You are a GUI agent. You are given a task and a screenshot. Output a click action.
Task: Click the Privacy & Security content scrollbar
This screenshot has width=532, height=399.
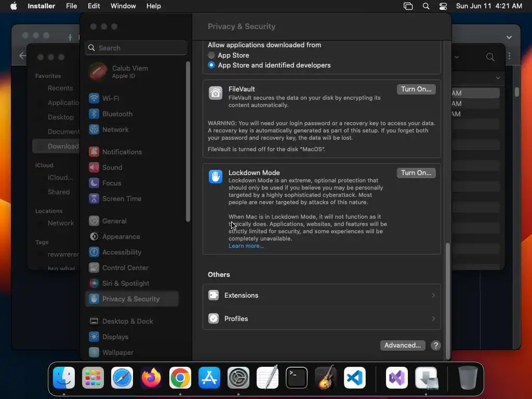pyautogui.click(x=447, y=301)
